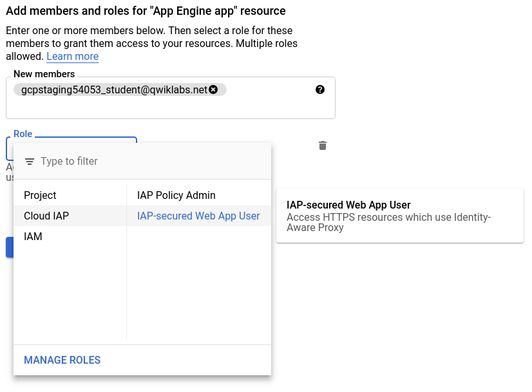Open the Role dropdown selector
Image resolution: width=532 pixels, height=392 pixels.
[72, 148]
